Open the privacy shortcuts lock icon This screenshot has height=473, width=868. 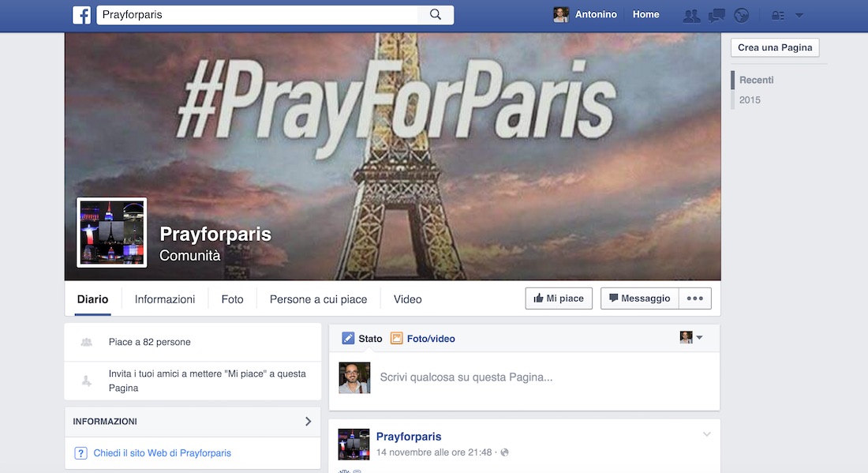778,15
